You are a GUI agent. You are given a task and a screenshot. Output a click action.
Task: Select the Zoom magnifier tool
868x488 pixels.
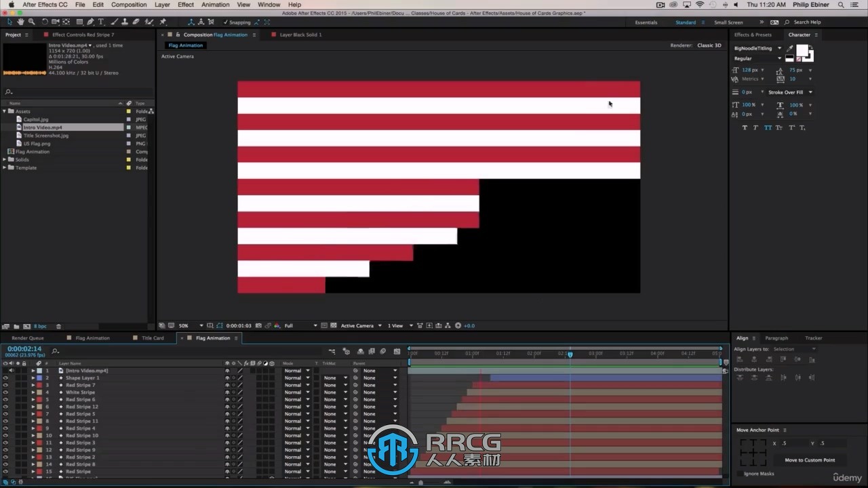31,22
